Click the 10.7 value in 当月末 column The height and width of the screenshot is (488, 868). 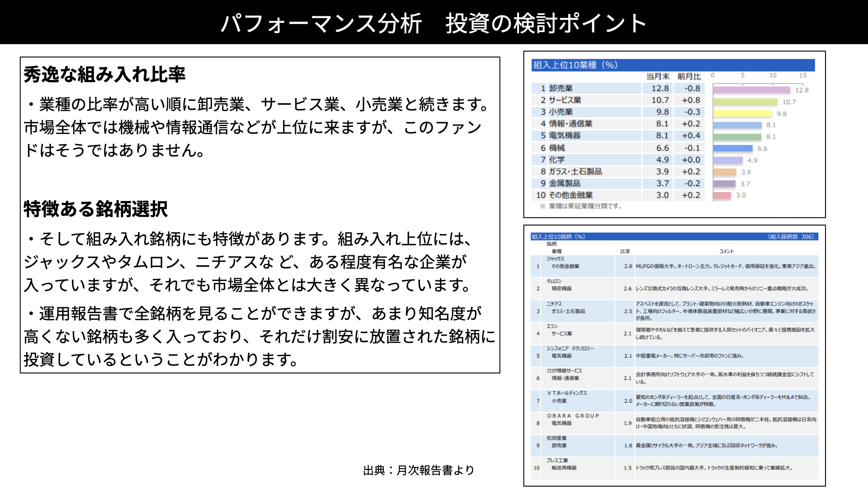660,100
